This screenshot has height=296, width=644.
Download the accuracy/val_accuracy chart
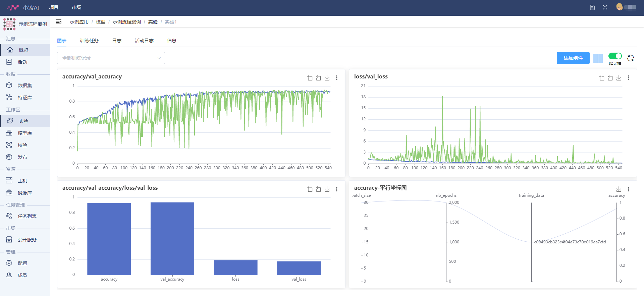coord(327,78)
